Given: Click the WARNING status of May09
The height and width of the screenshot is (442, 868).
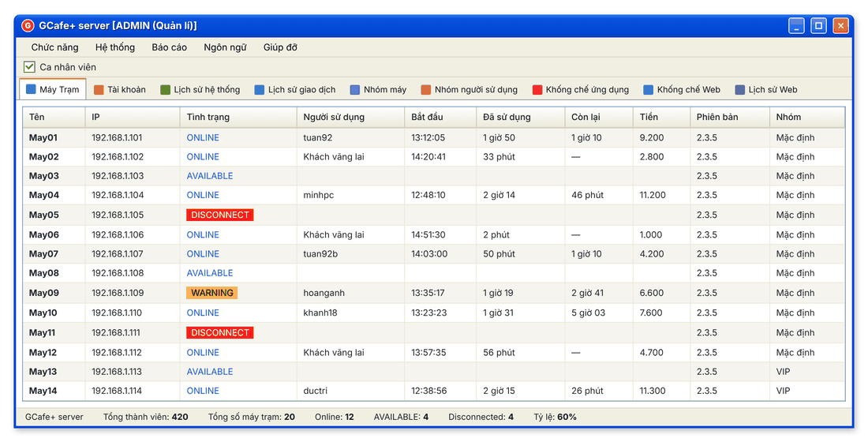Looking at the screenshot, I should tap(212, 293).
